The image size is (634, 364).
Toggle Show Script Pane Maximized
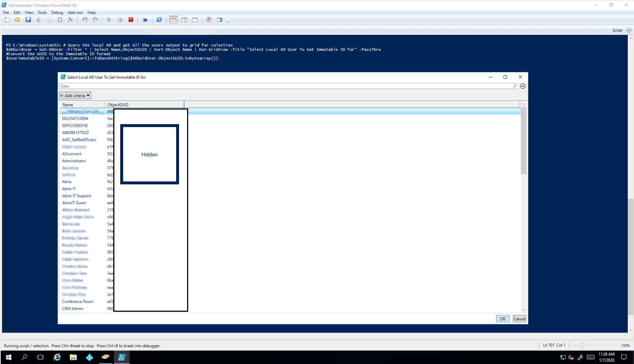pos(195,19)
